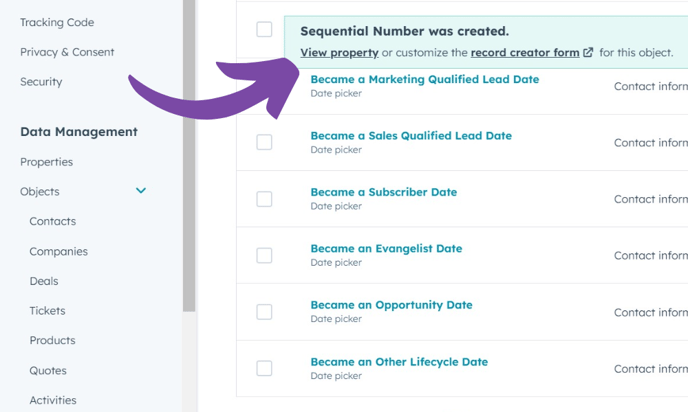688x412 pixels.
Task: Open Properties under Data Management
Action: pos(46,162)
